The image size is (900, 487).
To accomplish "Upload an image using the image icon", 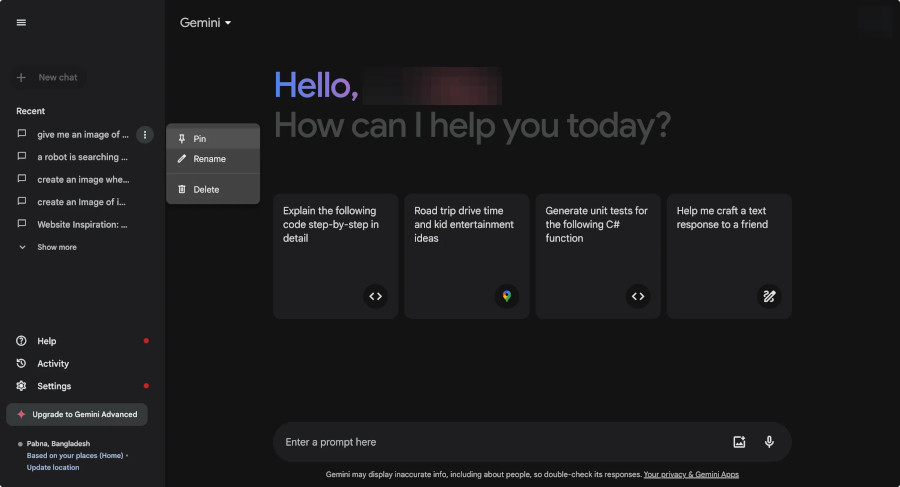I will (x=739, y=442).
